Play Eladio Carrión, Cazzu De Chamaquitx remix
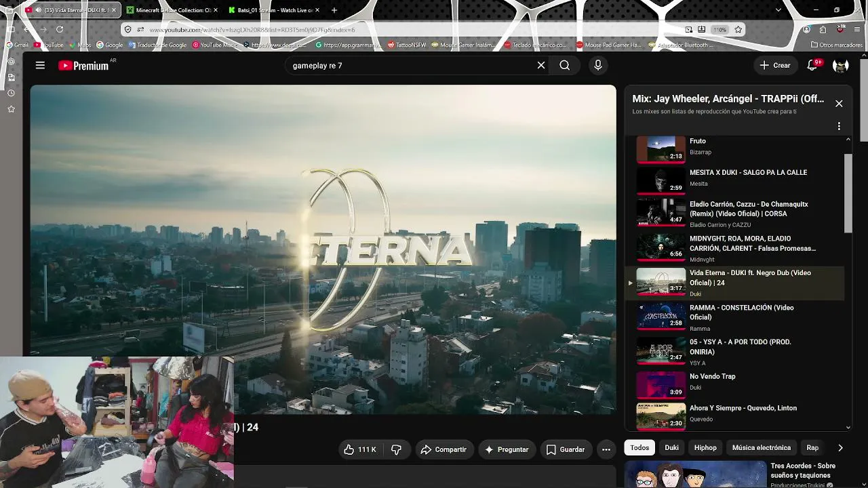Image resolution: width=868 pixels, height=488 pixels. [734, 213]
